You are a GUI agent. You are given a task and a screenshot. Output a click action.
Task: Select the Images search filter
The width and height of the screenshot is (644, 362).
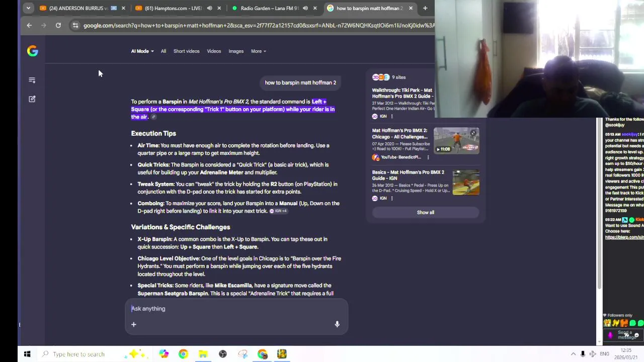pos(236,51)
